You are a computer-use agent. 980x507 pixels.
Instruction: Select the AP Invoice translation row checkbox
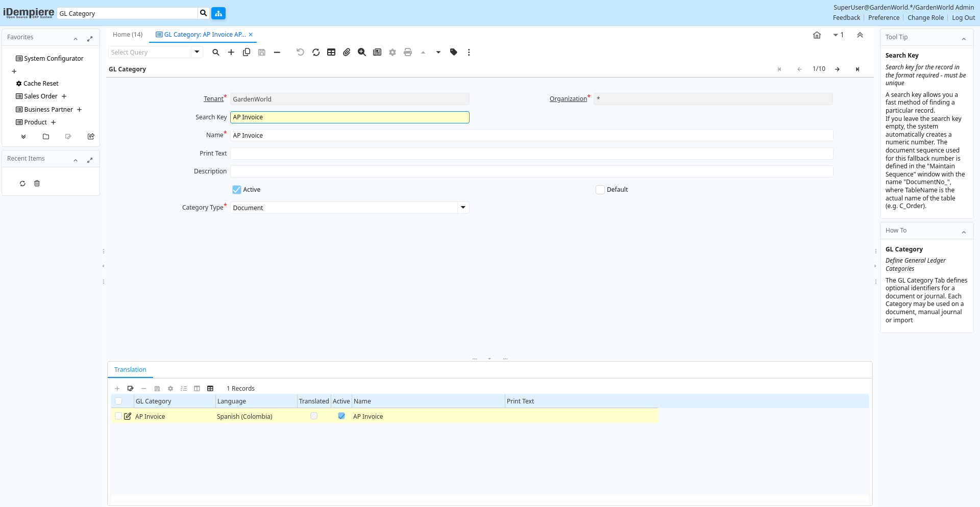pos(118,416)
